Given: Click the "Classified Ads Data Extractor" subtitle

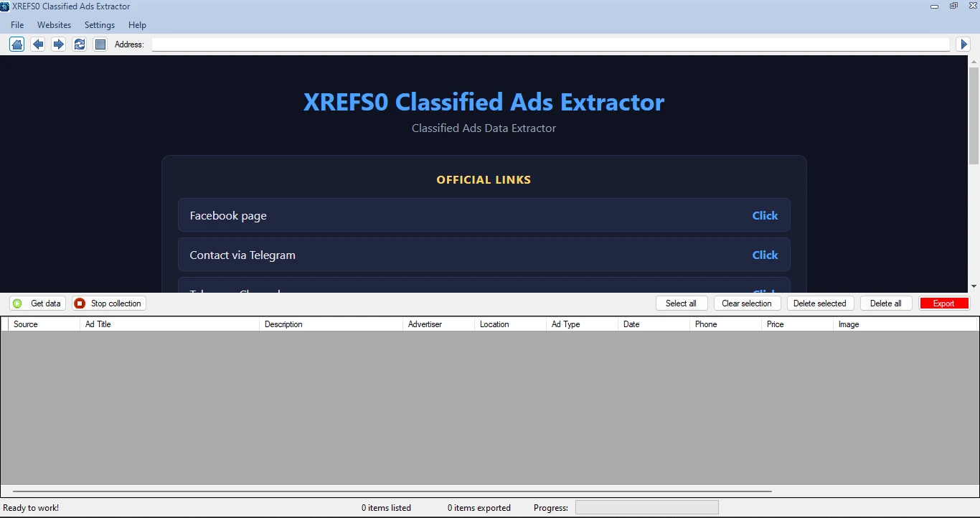Looking at the screenshot, I should (484, 128).
